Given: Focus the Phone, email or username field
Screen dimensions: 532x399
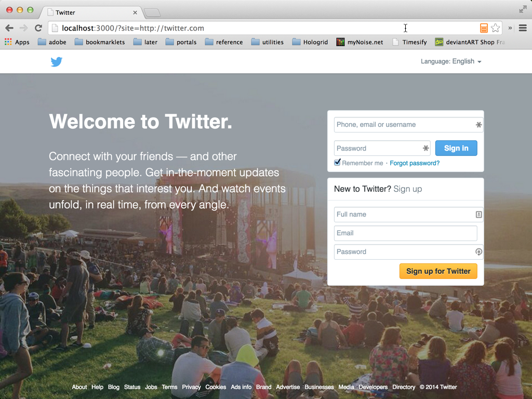Looking at the screenshot, I should [x=408, y=125].
